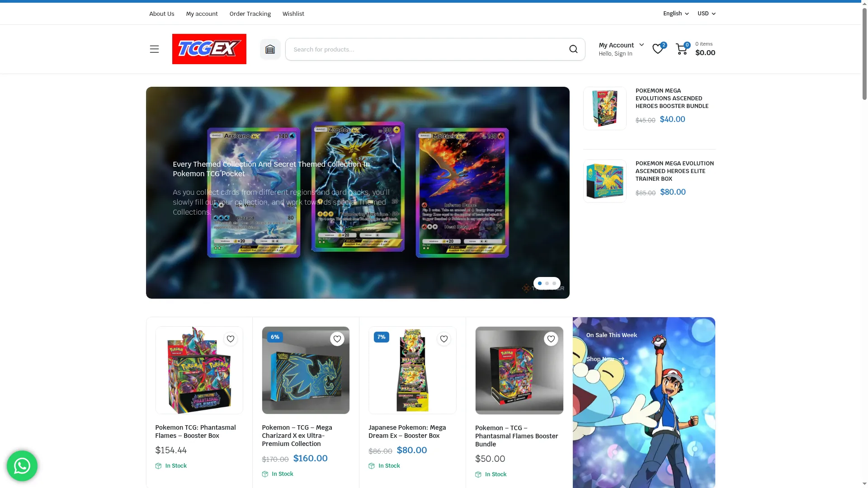
Task: Open Pokemon TCG Phantasmal Flames Booster Box title
Action: [195, 432]
